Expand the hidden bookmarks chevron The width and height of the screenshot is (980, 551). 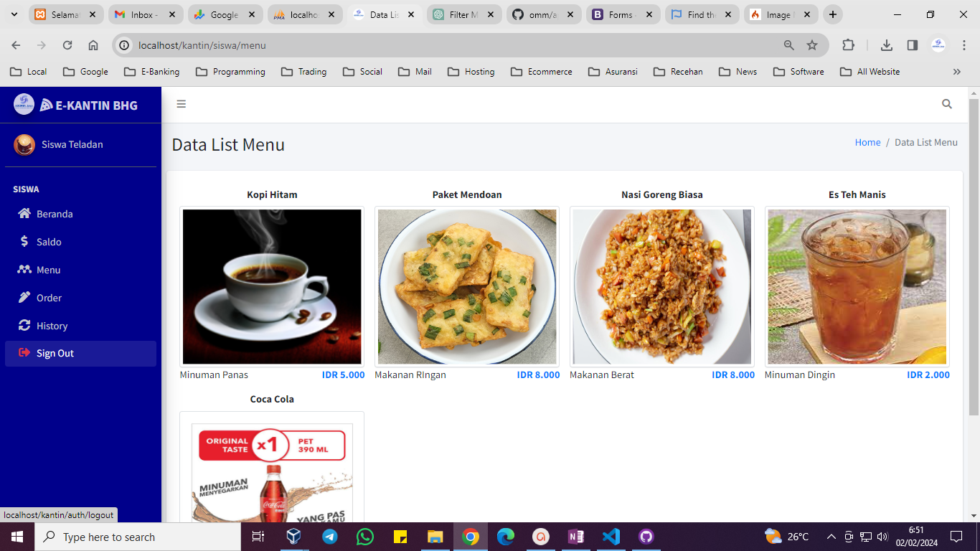pyautogui.click(x=956, y=72)
